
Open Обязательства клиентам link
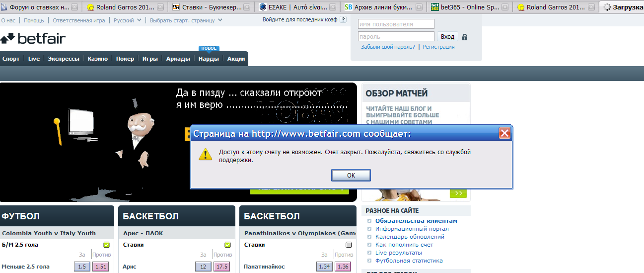[416, 221]
